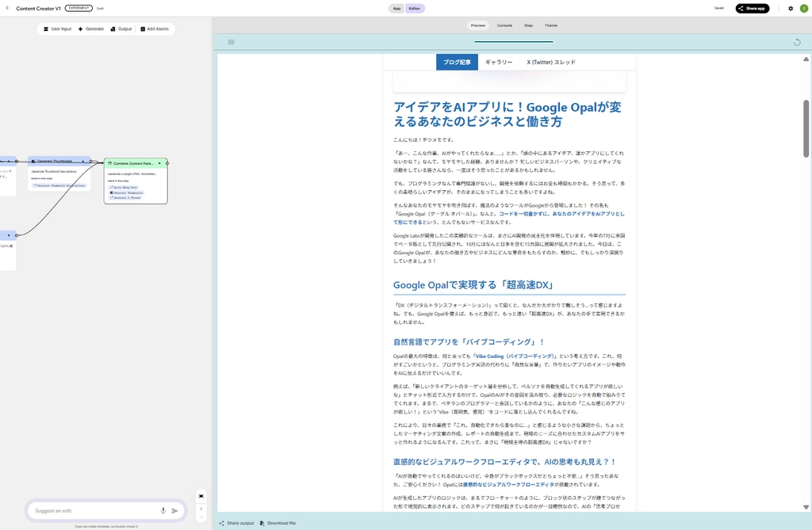
Task: Switch to App mode toggle
Action: [396, 9]
